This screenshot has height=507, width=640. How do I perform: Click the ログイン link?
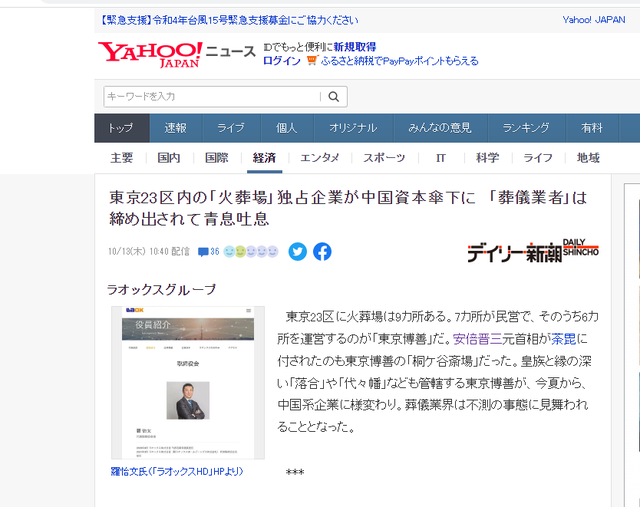[x=282, y=61]
